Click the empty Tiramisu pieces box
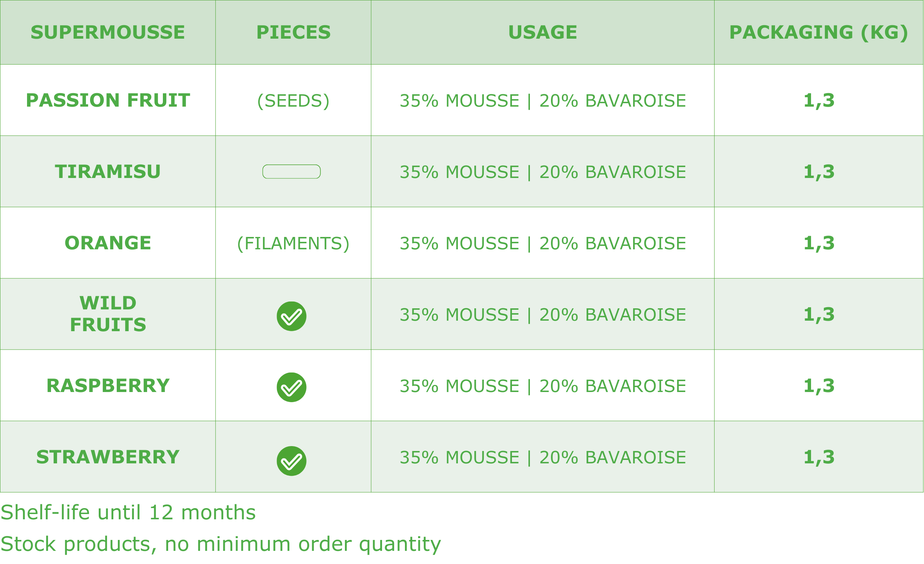The width and height of the screenshot is (924, 564). click(291, 172)
